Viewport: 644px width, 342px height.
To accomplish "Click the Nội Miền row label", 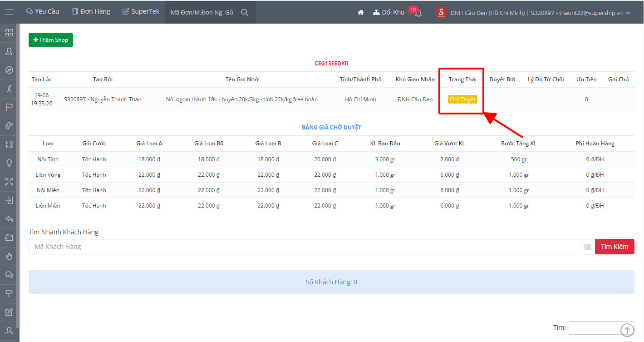I will coord(48,190).
